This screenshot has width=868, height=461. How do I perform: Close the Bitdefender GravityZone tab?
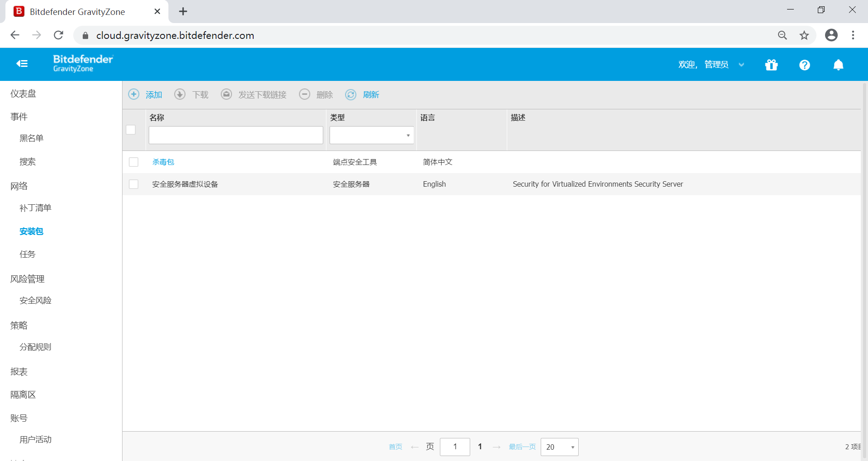pyautogui.click(x=157, y=11)
